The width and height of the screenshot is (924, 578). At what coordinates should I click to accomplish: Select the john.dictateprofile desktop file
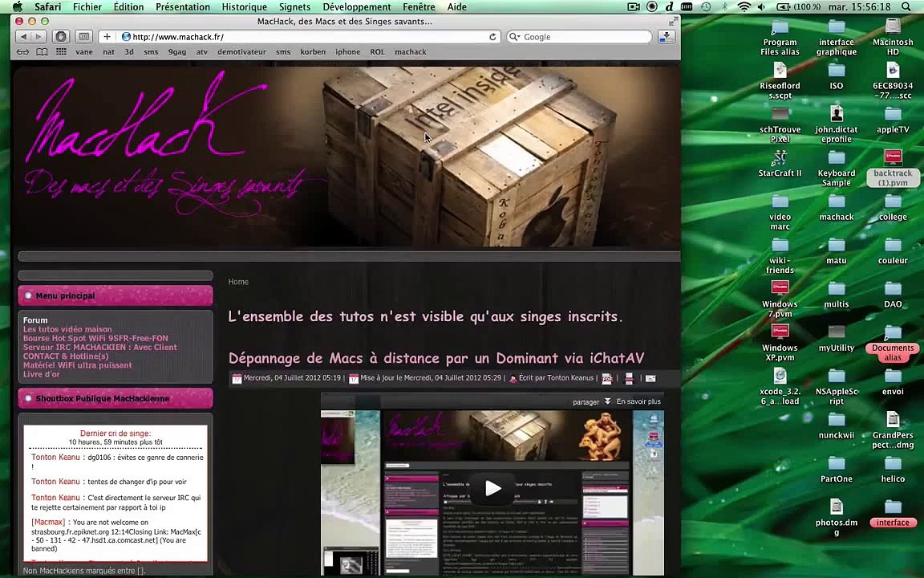[x=837, y=124]
